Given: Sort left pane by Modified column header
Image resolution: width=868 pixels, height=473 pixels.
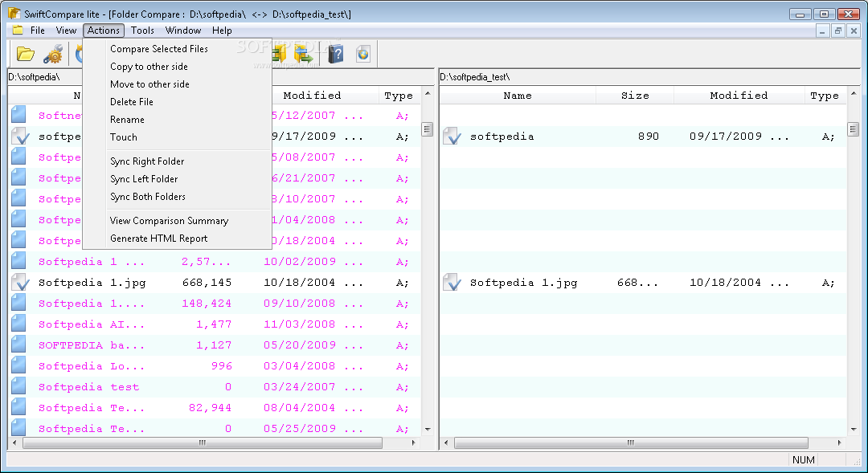Looking at the screenshot, I should point(312,96).
